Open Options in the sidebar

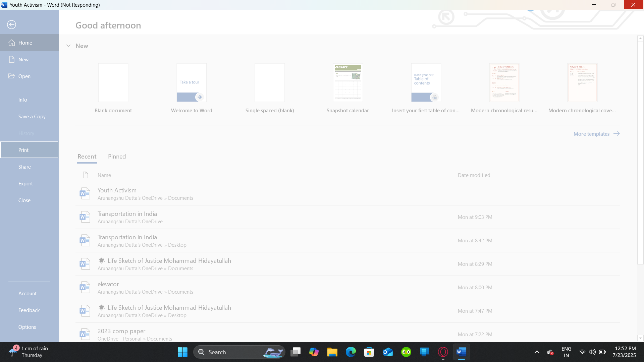click(x=27, y=327)
